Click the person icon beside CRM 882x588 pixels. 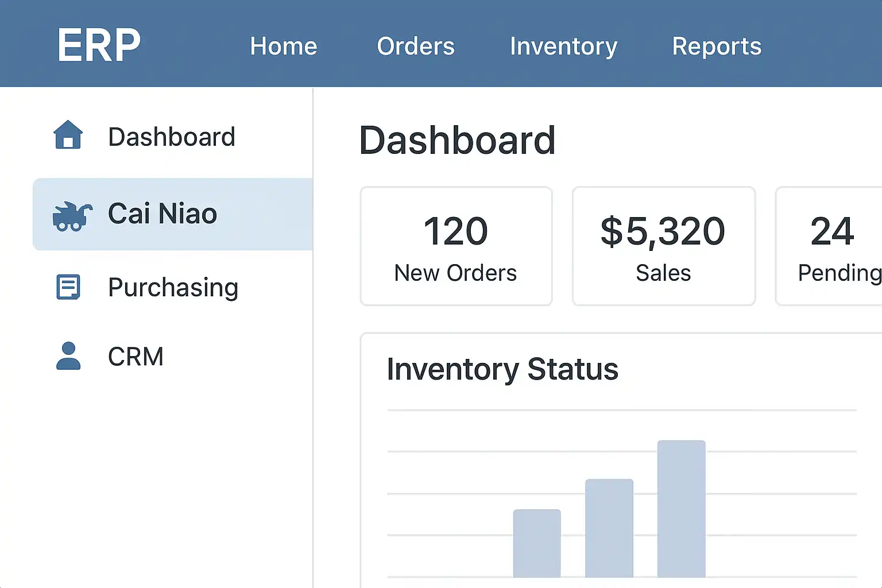pos(68,356)
